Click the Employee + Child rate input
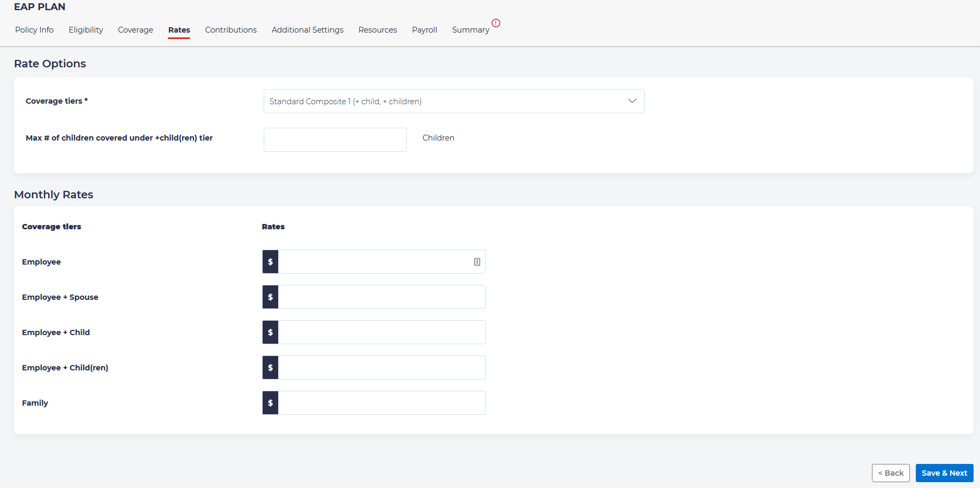980x488 pixels. click(381, 332)
